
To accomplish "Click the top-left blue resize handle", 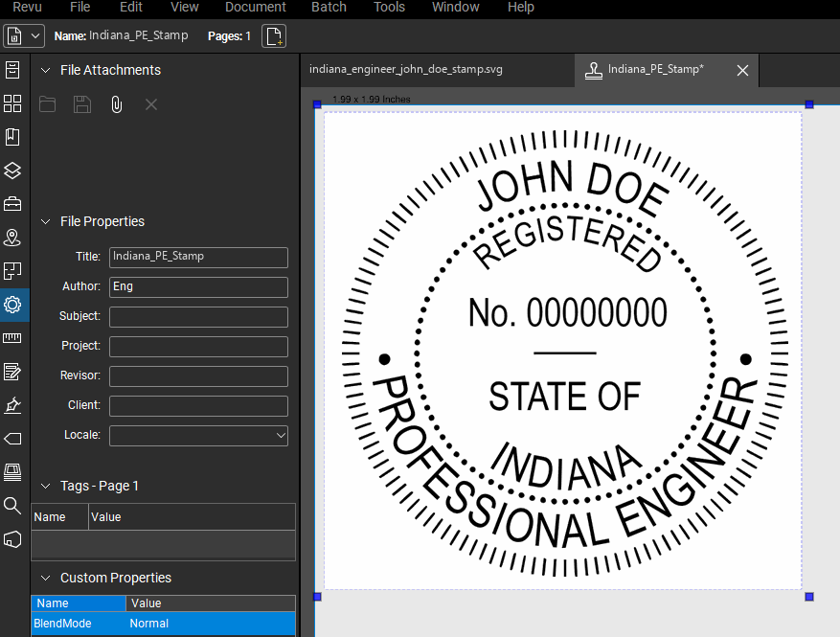I will coord(317,104).
